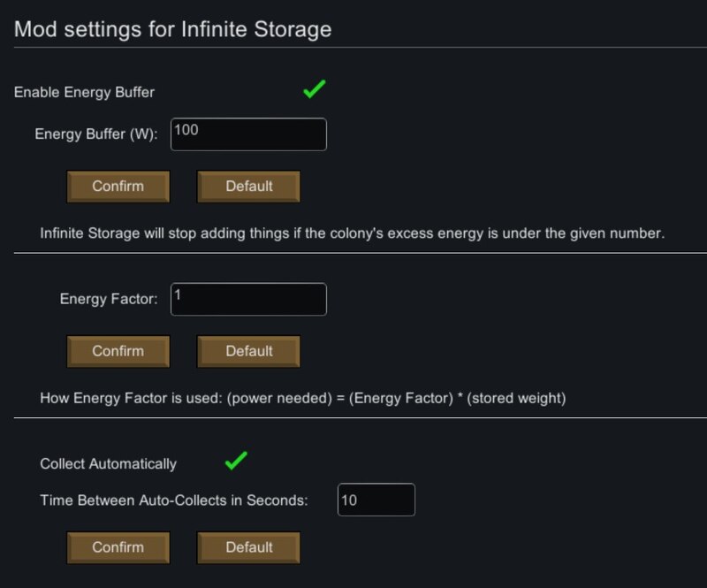Focus the Time Between Auto-Collects seconds field

[376, 500]
